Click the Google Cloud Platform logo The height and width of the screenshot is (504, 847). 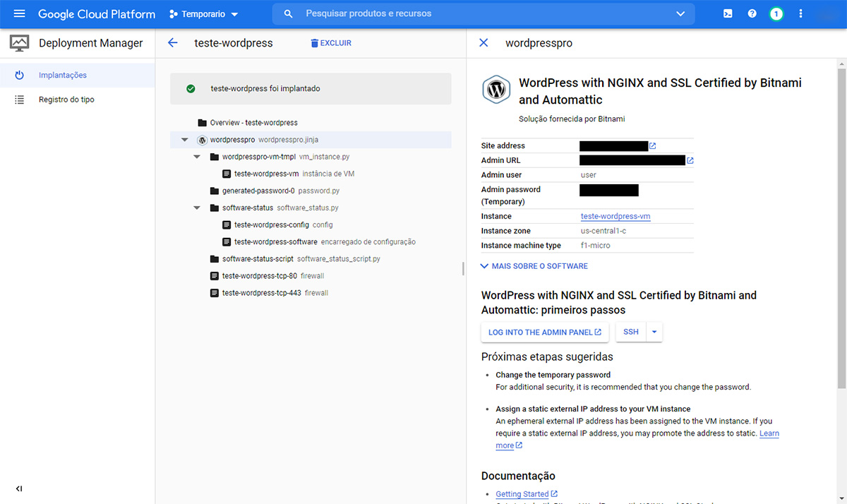[x=97, y=13]
